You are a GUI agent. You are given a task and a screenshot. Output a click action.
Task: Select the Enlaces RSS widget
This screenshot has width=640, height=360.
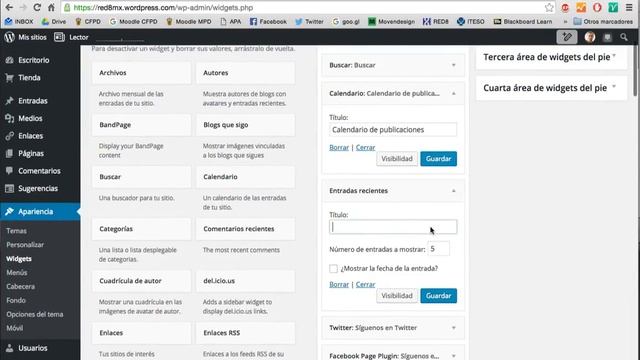pyautogui.click(x=245, y=333)
